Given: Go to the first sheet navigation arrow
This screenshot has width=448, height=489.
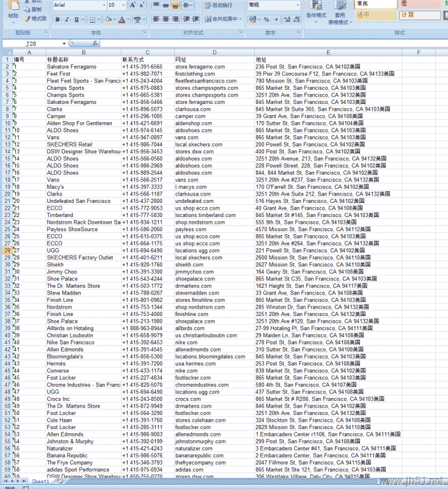Looking at the screenshot, I should pos(6,482).
